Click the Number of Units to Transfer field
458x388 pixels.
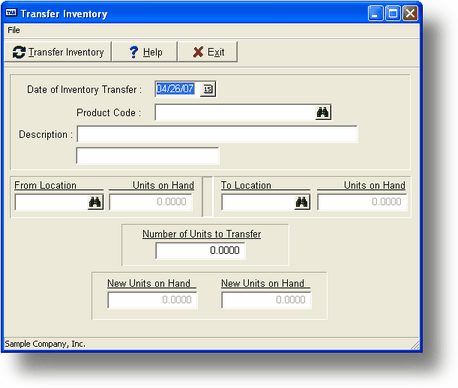point(200,250)
